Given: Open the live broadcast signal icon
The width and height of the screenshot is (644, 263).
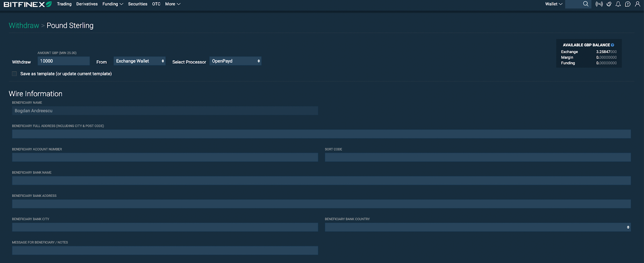Looking at the screenshot, I should point(599,4).
